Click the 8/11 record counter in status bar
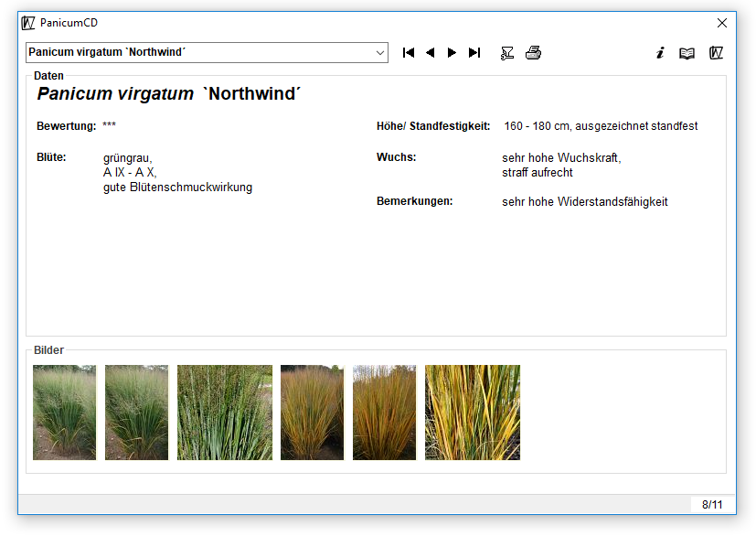This screenshot has height=536, width=756. pyautogui.click(x=712, y=505)
